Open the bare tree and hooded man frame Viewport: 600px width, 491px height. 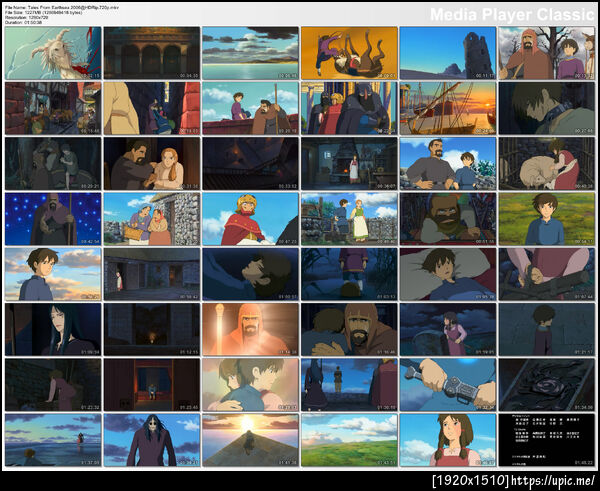click(547, 53)
